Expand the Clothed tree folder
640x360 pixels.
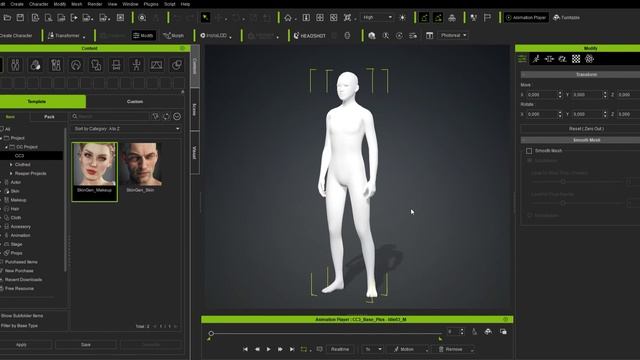11,164
